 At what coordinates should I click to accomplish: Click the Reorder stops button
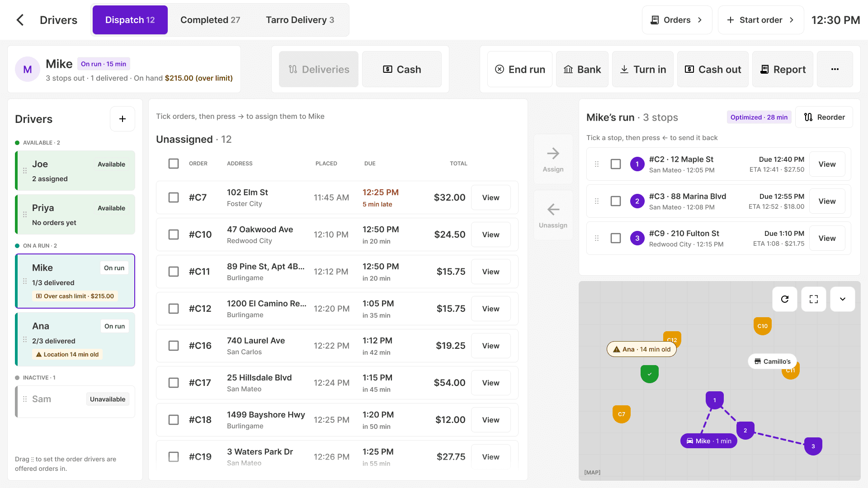(824, 117)
